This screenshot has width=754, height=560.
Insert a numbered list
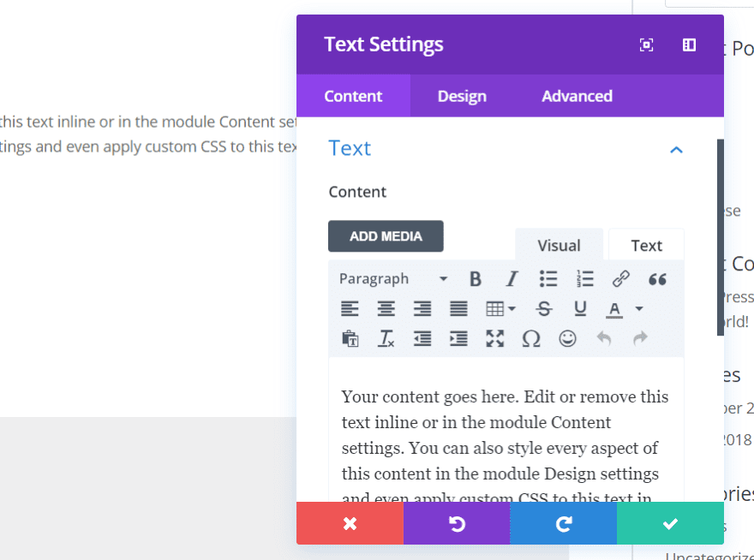pos(584,279)
